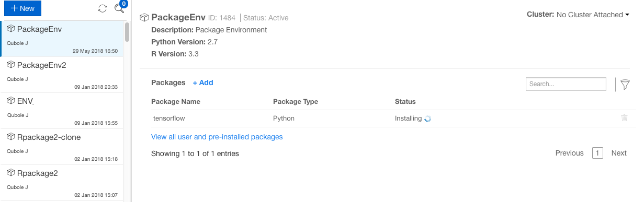The width and height of the screenshot is (644, 202).
Task: Sort by Package Name column
Action: 176,101
